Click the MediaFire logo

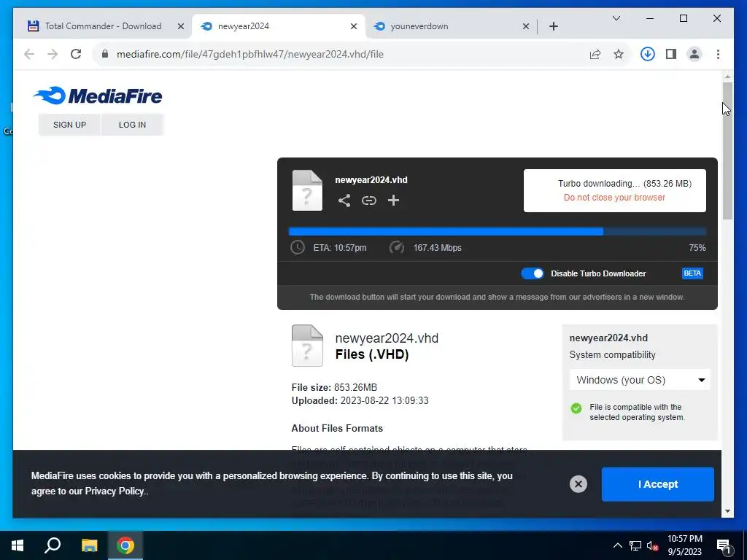(x=98, y=96)
